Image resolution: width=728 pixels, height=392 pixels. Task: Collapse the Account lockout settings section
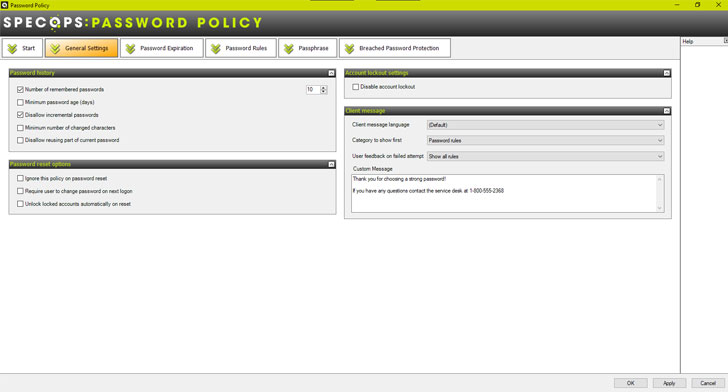point(667,73)
